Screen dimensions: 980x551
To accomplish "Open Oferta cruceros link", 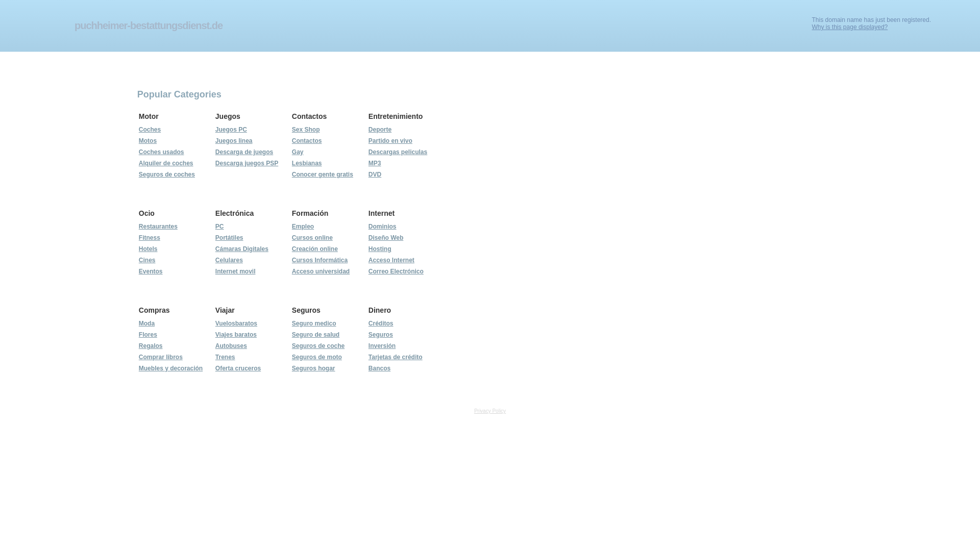I will pyautogui.click(x=238, y=368).
